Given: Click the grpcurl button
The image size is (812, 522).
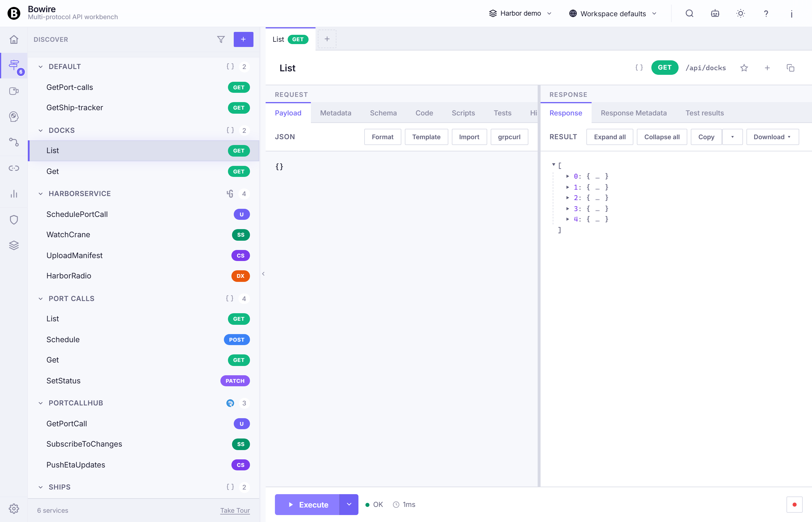Looking at the screenshot, I should click(x=509, y=137).
